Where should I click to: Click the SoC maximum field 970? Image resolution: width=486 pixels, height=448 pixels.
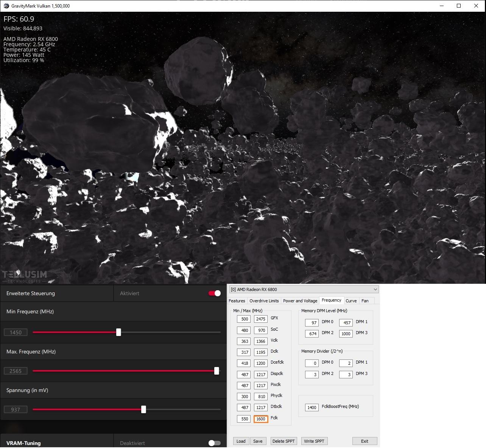point(260,330)
